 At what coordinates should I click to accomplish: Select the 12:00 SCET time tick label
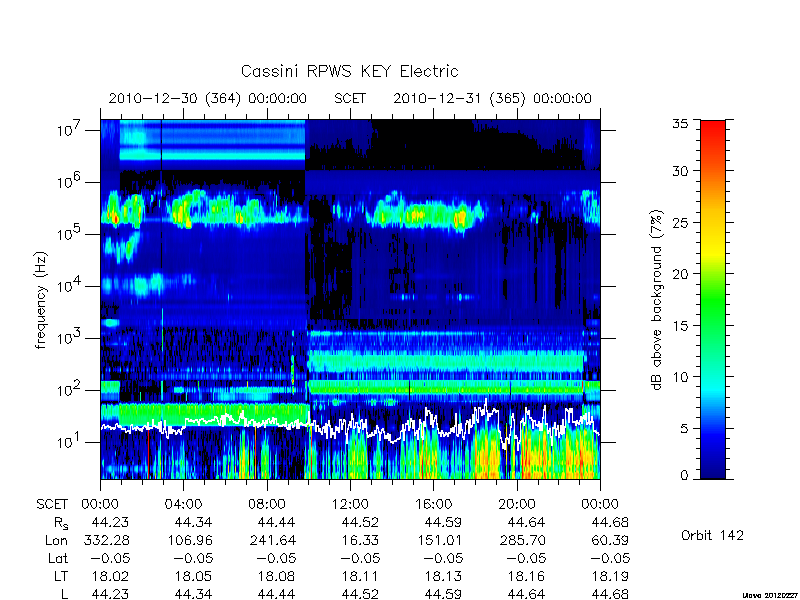350,504
